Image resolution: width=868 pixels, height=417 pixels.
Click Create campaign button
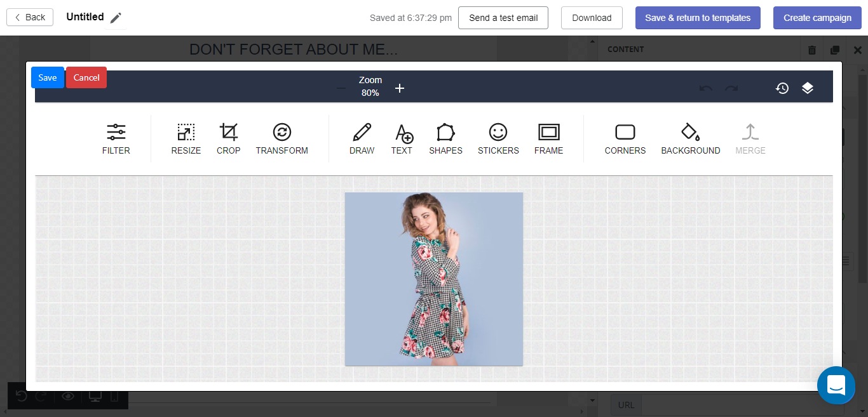point(817,18)
